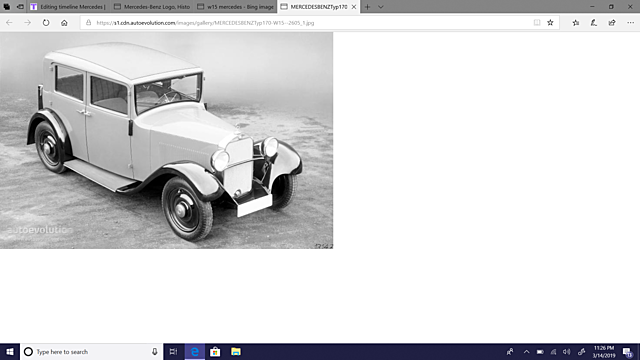
Task: Open volume control speaker icon
Action: (x=567, y=352)
